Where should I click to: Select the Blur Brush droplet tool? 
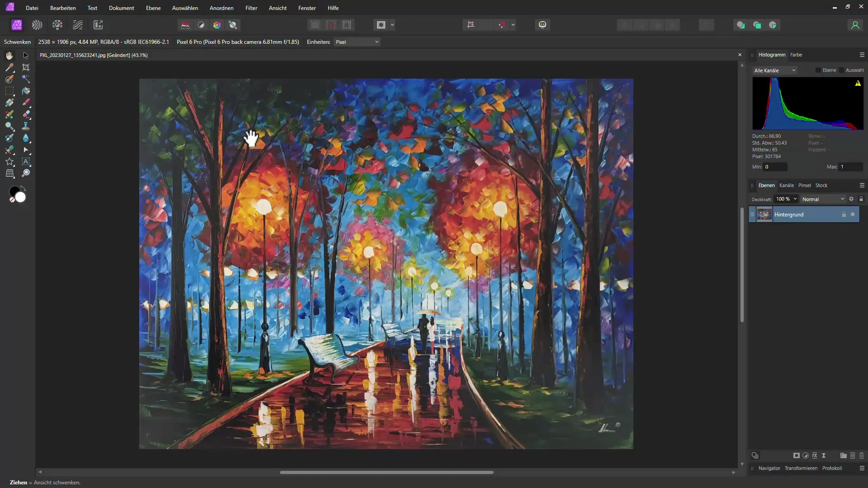click(x=26, y=138)
